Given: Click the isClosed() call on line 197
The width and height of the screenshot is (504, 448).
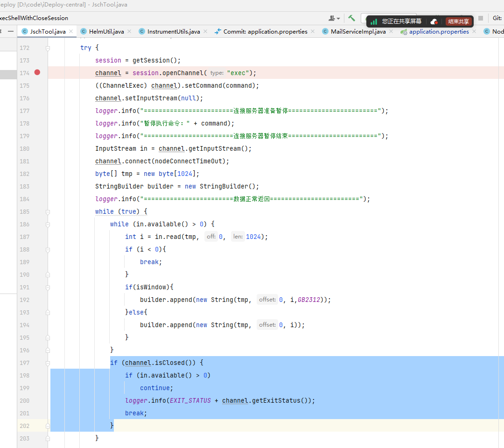Looking at the screenshot, I should [173, 363].
